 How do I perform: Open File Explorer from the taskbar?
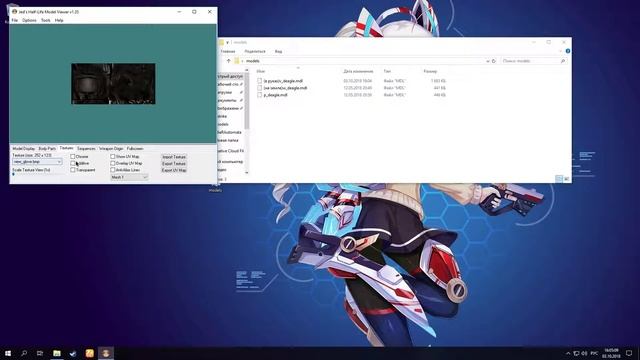57,353
